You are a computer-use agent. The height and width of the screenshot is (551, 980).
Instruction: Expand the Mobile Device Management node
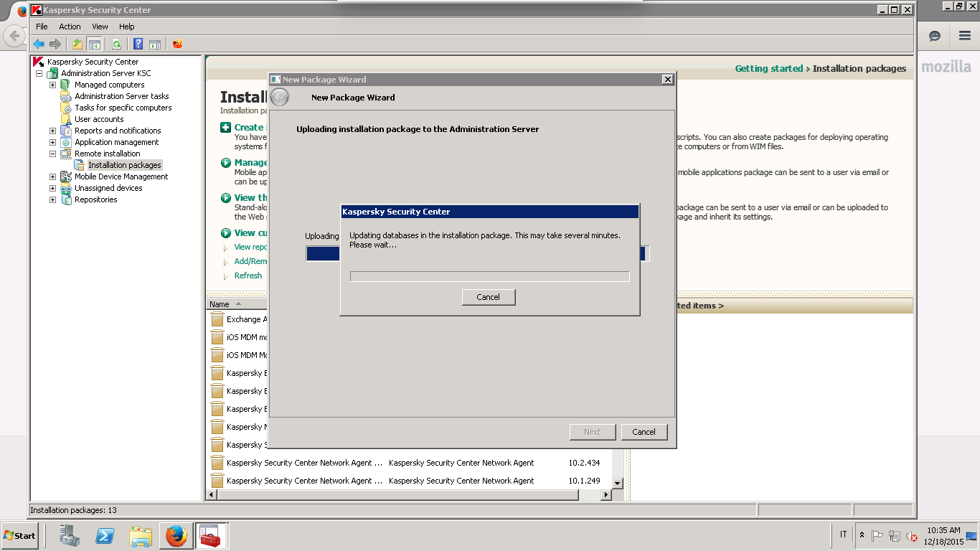(x=52, y=176)
